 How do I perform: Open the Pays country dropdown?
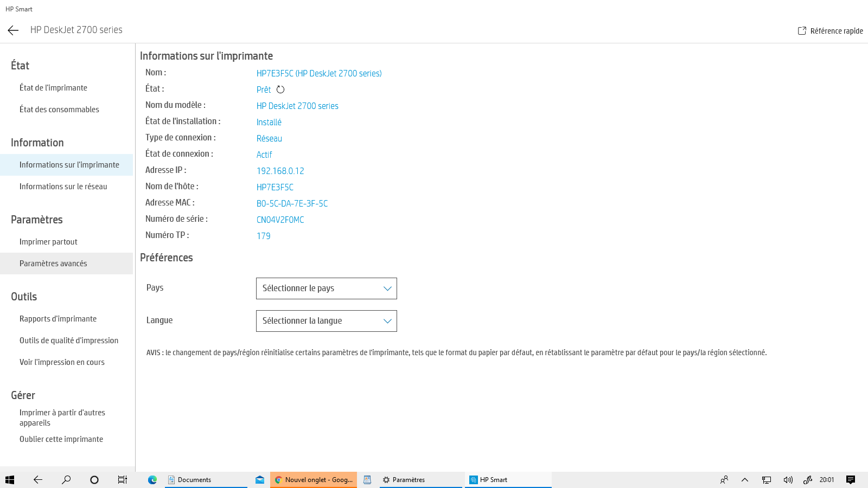(x=327, y=288)
